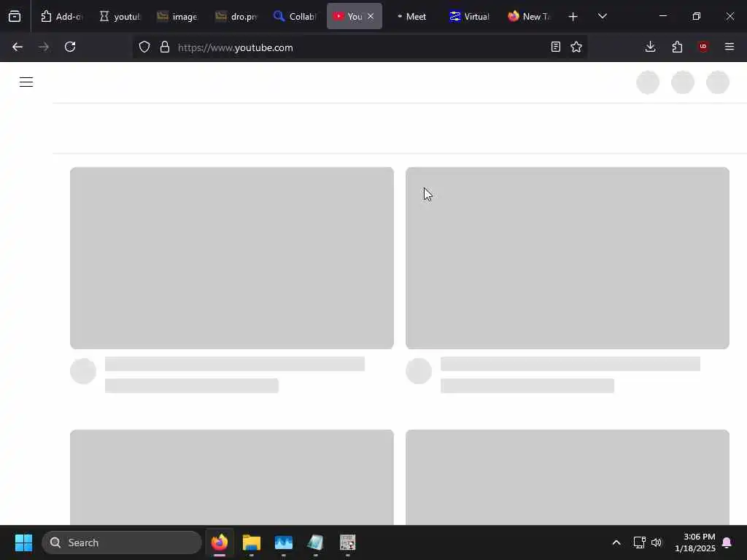Go forward one page
This screenshot has width=747, height=560.
click(44, 47)
